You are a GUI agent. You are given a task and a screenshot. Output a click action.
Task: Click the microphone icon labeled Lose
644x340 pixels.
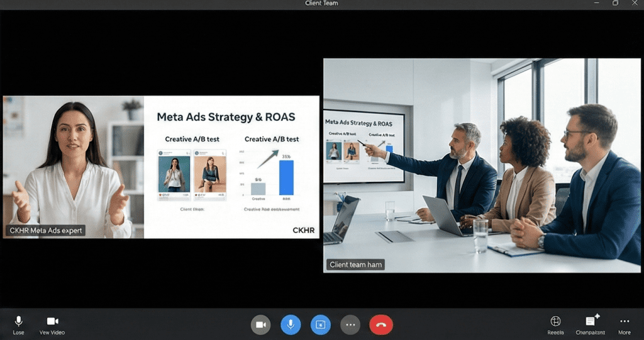18,322
